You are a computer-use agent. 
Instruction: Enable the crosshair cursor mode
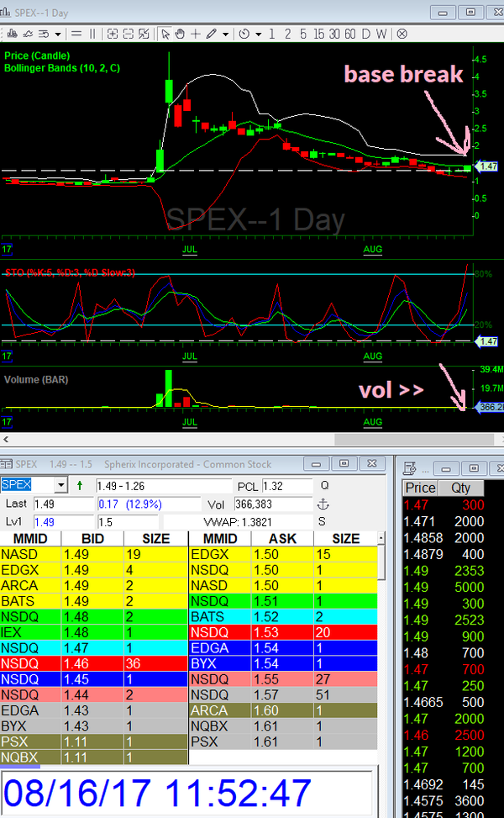tap(195, 34)
